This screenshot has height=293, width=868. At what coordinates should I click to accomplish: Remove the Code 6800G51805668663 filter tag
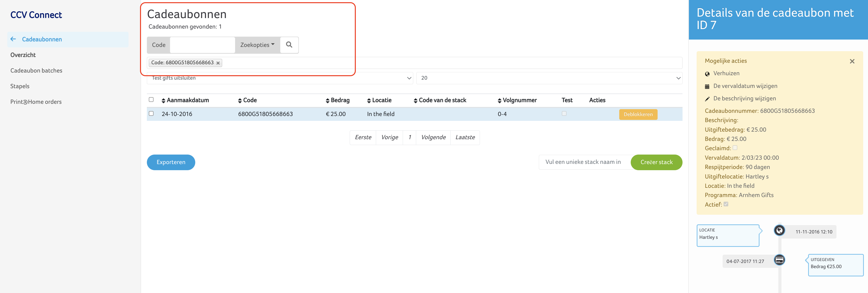click(218, 63)
